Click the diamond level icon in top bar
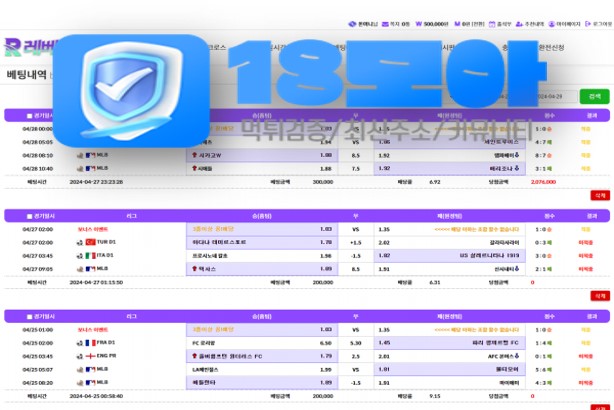Viewport: 614px width, 410px height. coord(352,24)
